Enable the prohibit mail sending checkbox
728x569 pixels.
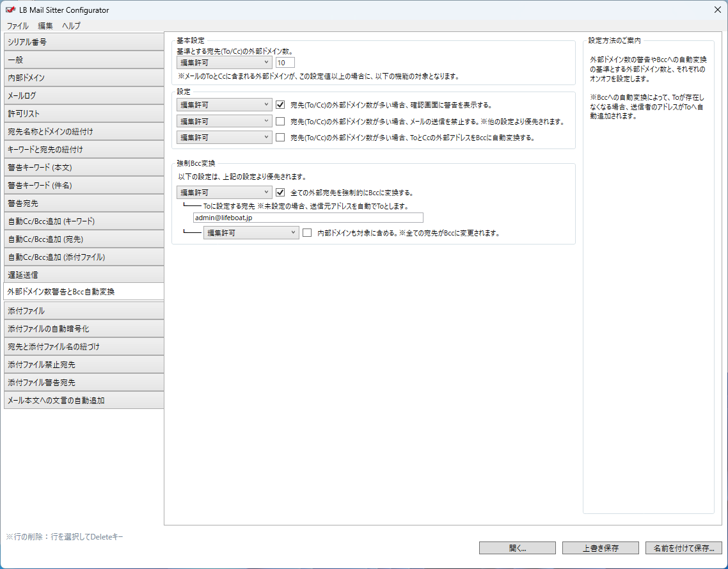click(280, 121)
